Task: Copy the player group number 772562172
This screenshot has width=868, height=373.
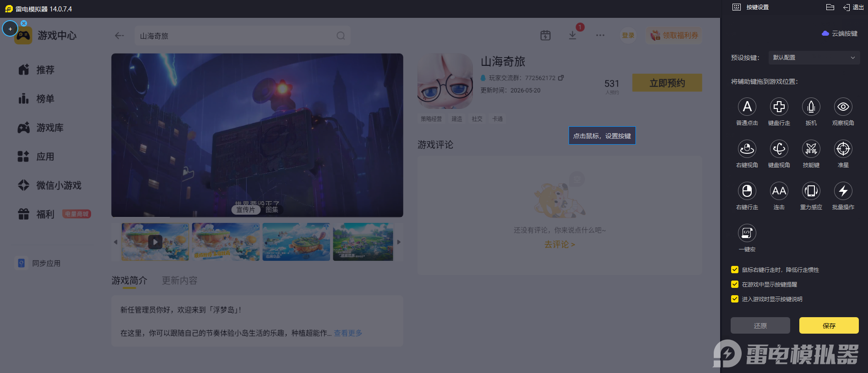Action: 561,78
